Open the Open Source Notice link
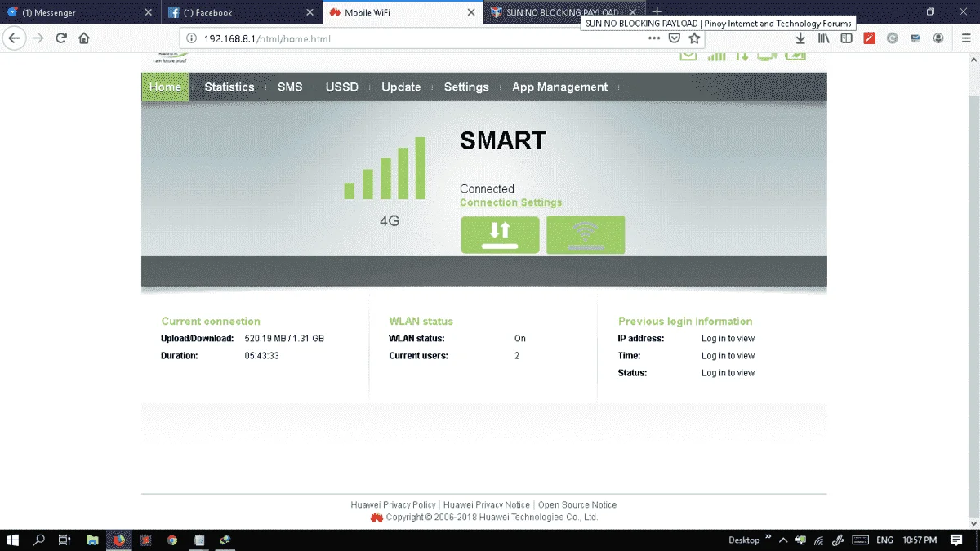980x551 pixels. click(x=577, y=505)
